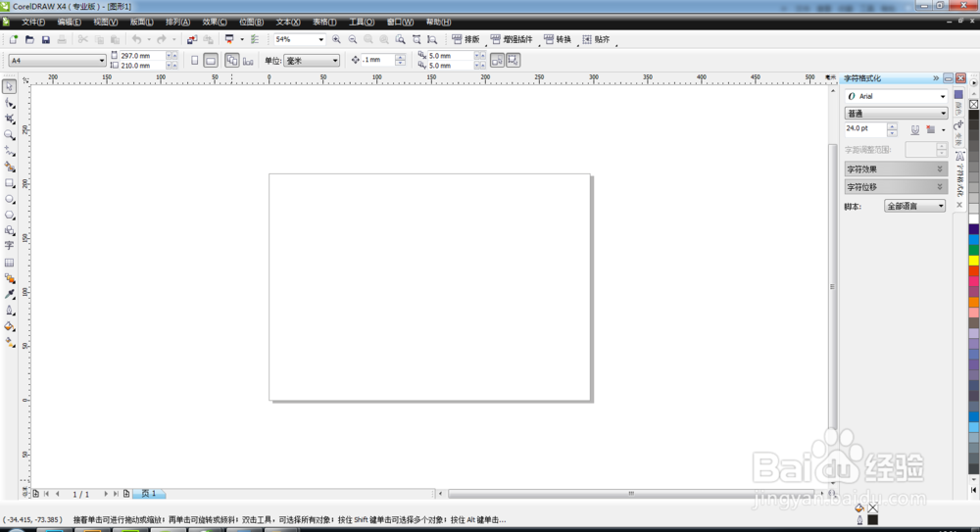Open the units 毫米 dropdown
The height and width of the screenshot is (532, 980).
(335, 61)
